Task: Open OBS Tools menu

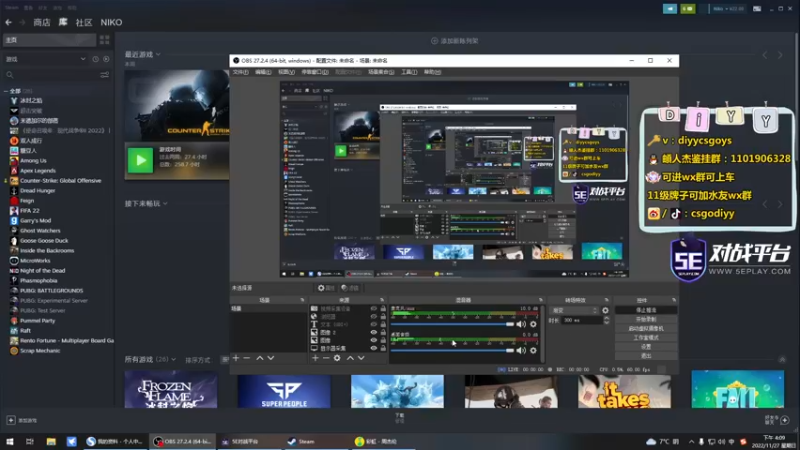Action: [409, 72]
